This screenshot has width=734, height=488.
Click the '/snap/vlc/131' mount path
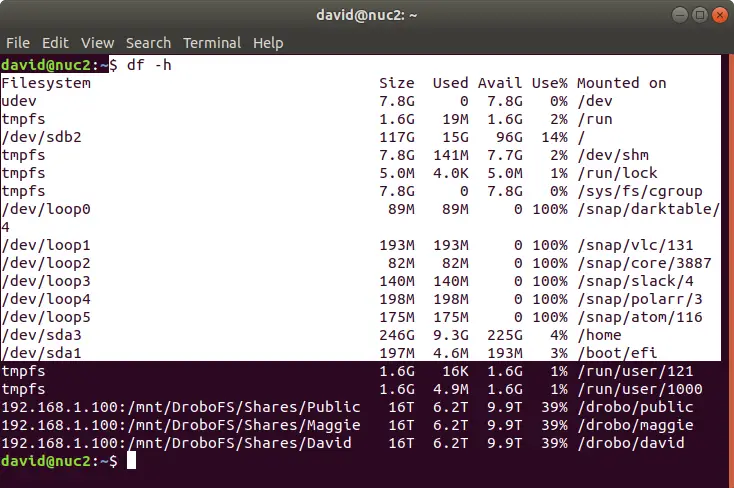[635, 245]
